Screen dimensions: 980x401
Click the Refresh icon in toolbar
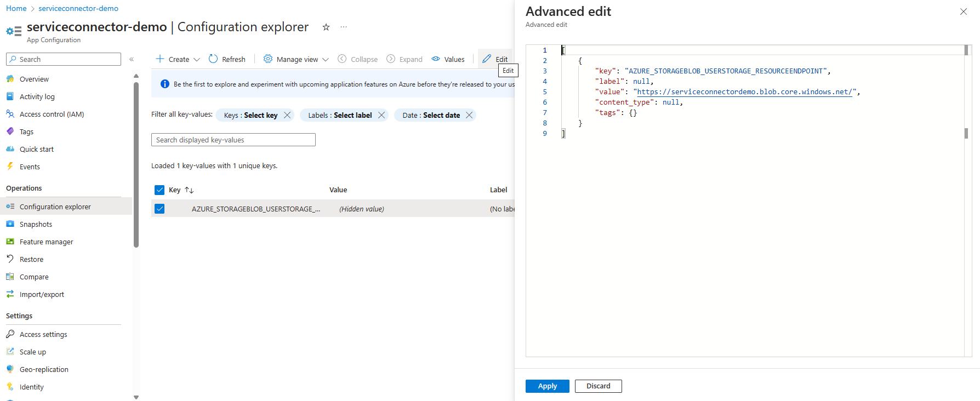213,59
